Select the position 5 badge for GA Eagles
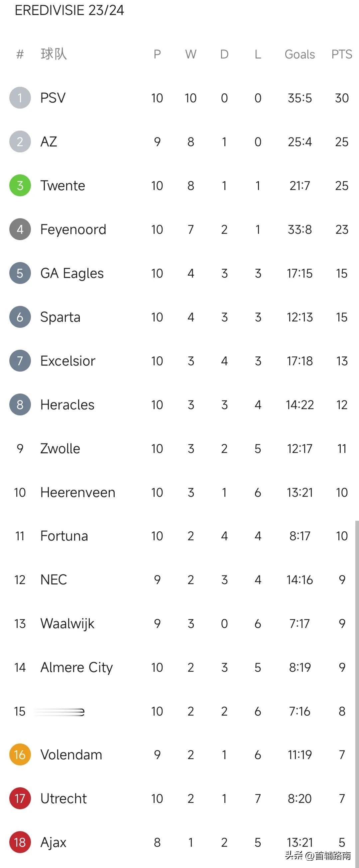 (x=20, y=273)
